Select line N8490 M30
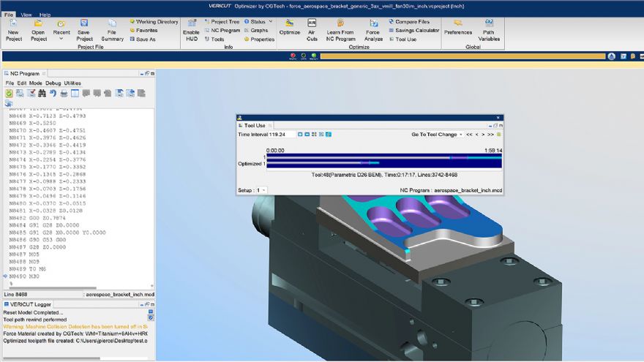This screenshot has height=362, width=644. (x=24, y=276)
